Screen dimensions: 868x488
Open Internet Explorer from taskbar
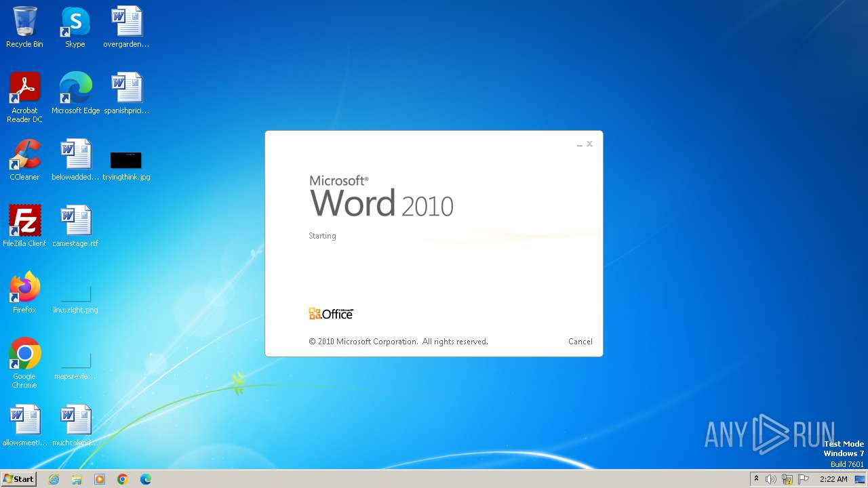[54, 479]
